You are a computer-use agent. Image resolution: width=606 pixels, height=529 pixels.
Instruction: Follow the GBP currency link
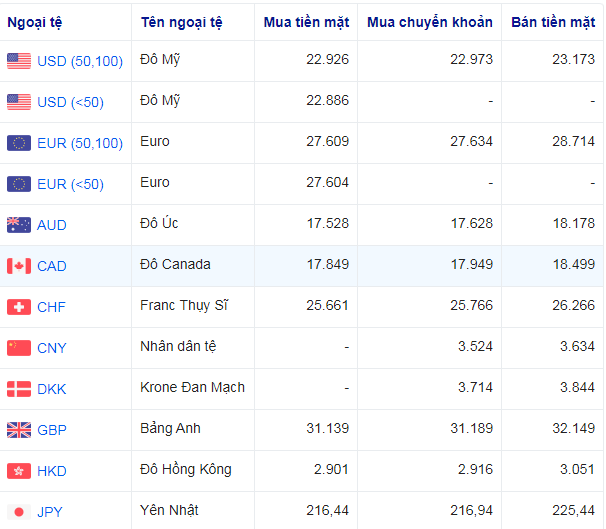tap(52, 430)
